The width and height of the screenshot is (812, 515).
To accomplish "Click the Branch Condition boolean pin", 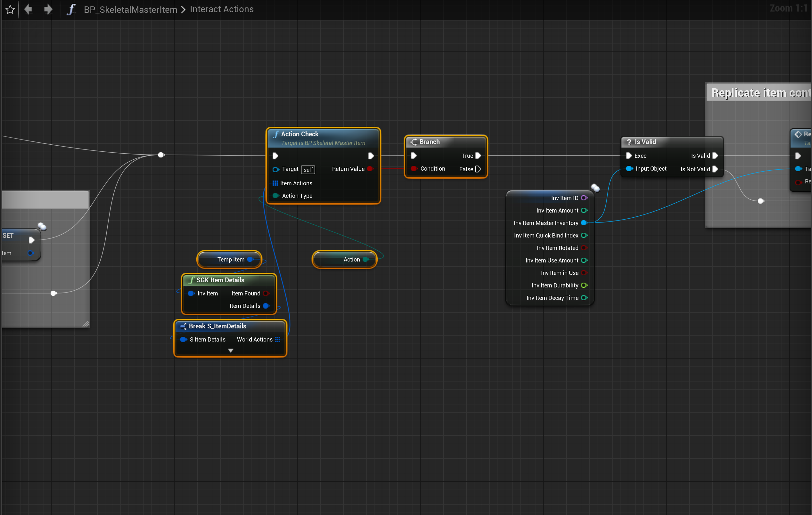I will 414,169.
